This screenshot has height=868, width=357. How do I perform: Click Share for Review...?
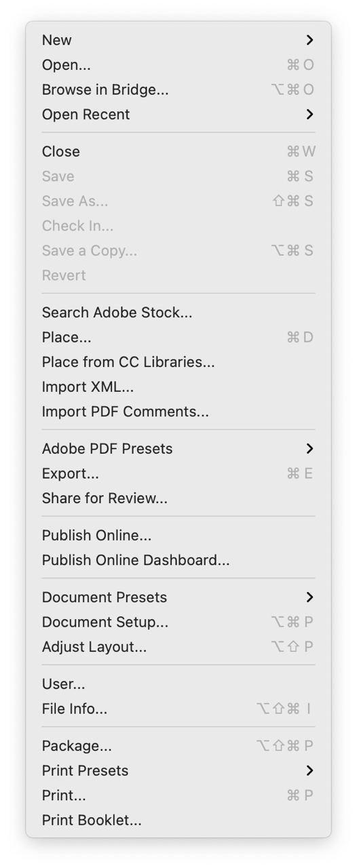(178, 498)
